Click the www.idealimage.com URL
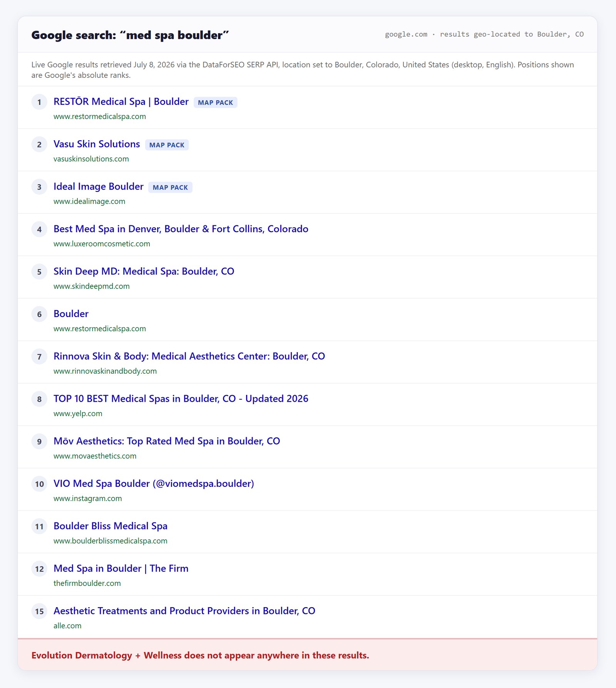Screen dimensions: 616x688 tap(89, 201)
